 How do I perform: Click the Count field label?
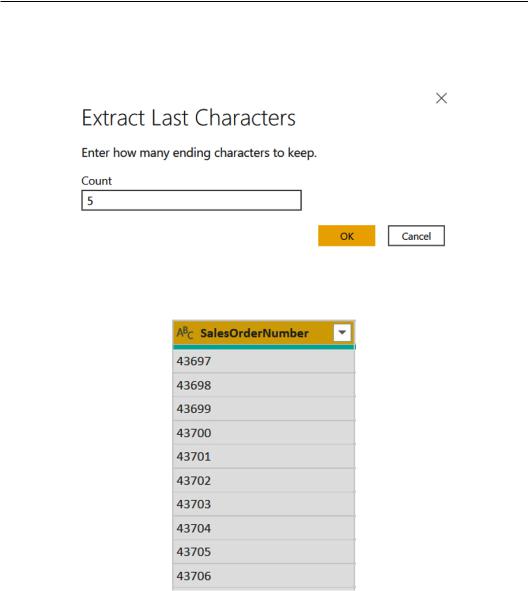click(x=96, y=181)
